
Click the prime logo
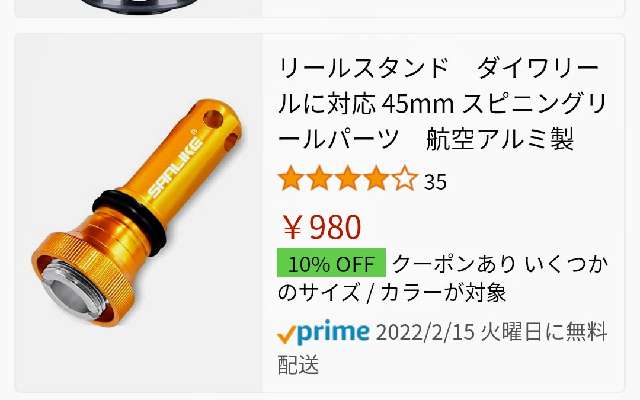[x=333, y=332]
